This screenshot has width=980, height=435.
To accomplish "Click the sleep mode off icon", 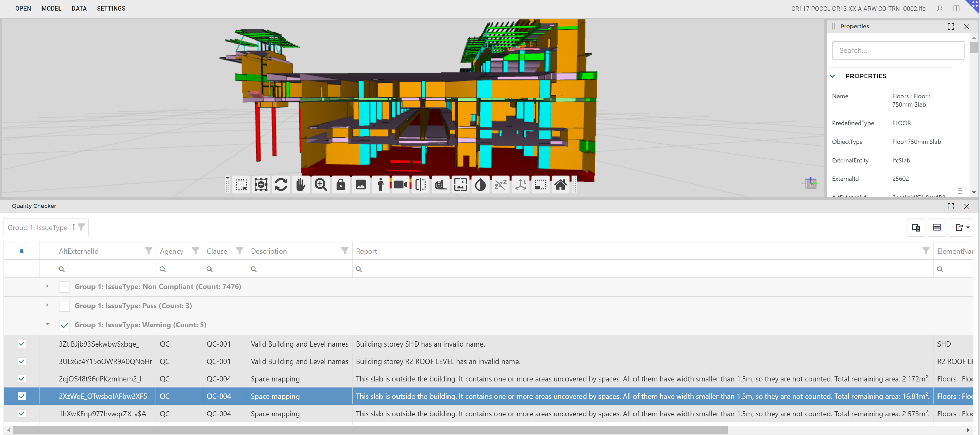I will (500, 185).
